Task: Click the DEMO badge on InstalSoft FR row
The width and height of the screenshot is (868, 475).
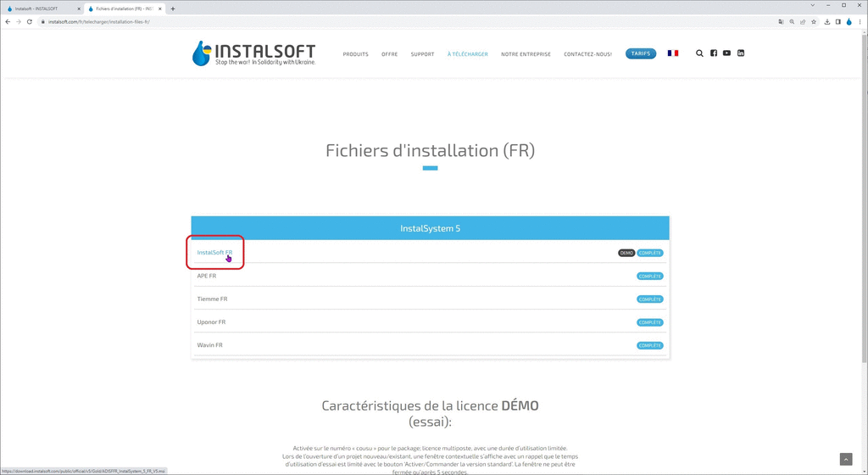Action: [x=626, y=253]
